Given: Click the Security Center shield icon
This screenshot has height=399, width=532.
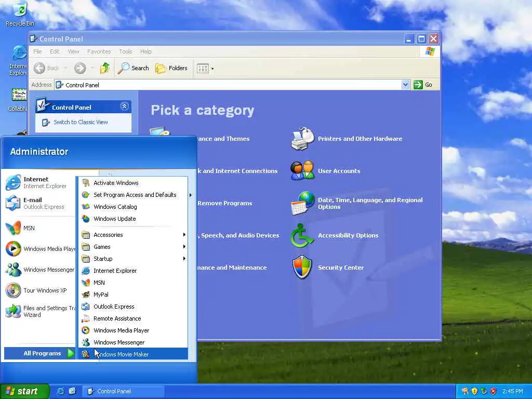Looking at the screenshot, I should click(x=302, y=268).
